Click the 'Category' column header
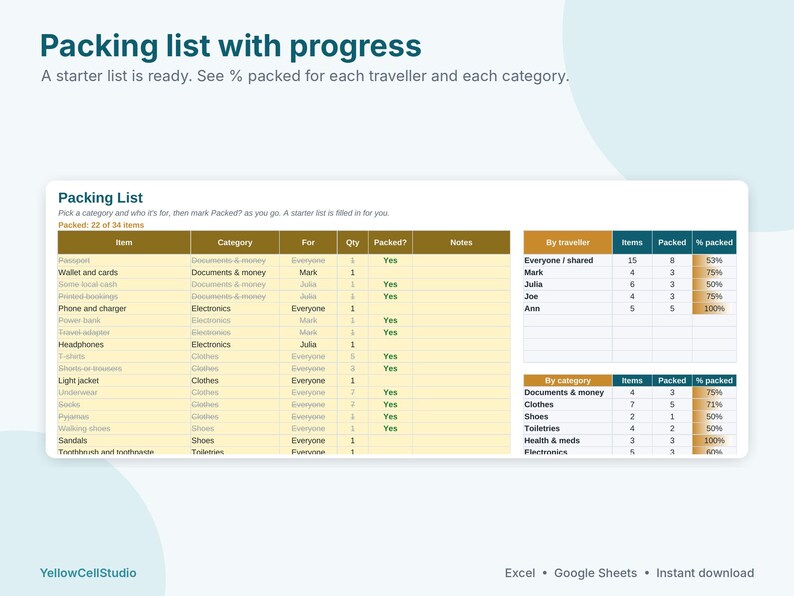This screenshot has height=596, width=794. 235,243
